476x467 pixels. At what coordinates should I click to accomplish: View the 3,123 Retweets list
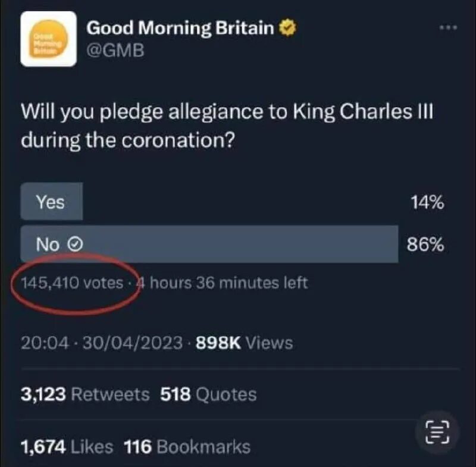(x=85, y=394)
